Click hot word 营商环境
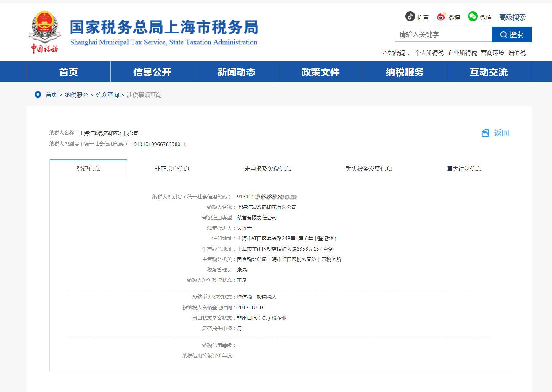Viewport: 552px width, 392px height. [x=492, y=53]
